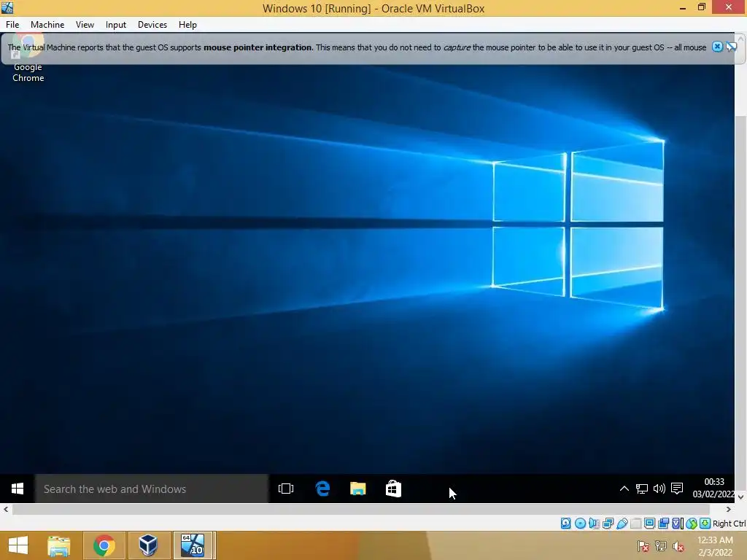This screenshot has height=560, width=747.
Task: Open host clock showing 12:33 AM
Action: [x=715, y=546]
